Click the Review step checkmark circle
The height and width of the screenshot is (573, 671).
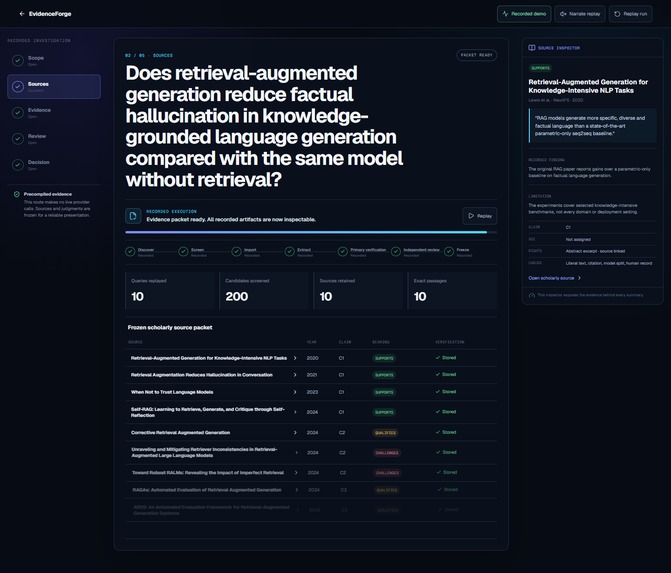[18, 139]
